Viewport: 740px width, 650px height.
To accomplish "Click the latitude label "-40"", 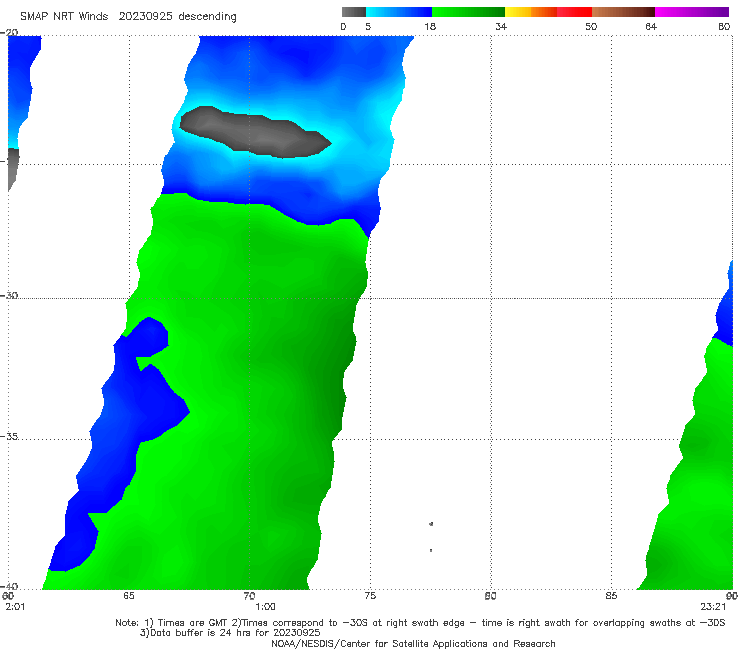I will [9, 586].
